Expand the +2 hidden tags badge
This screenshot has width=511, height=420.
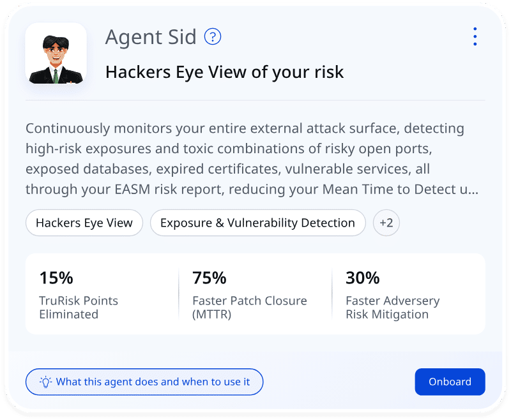386,223
